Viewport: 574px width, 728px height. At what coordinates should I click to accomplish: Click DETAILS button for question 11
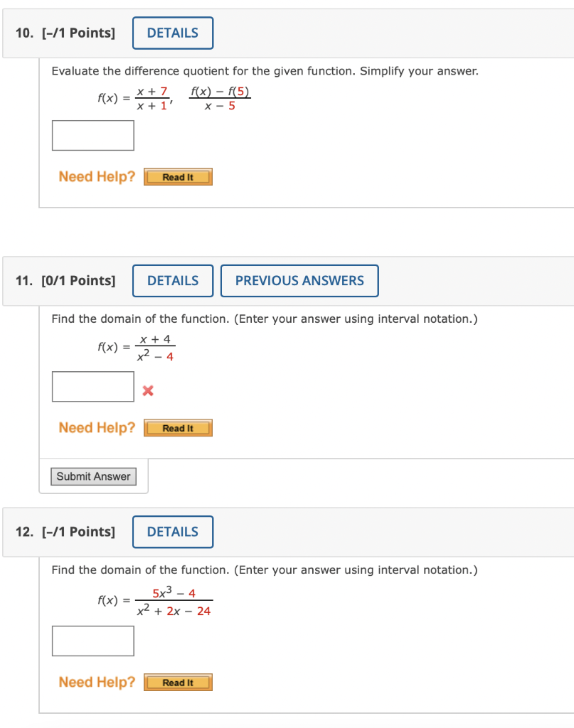coord(172,281)
